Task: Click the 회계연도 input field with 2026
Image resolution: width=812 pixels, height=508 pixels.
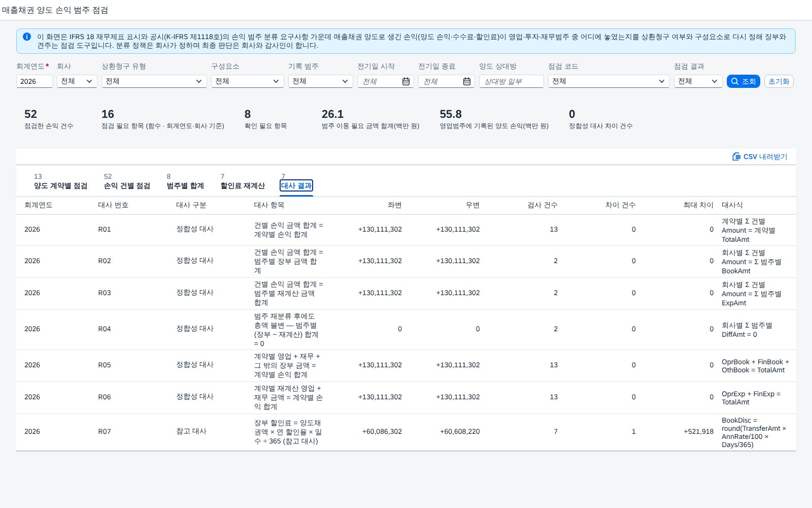Action: 35,81
